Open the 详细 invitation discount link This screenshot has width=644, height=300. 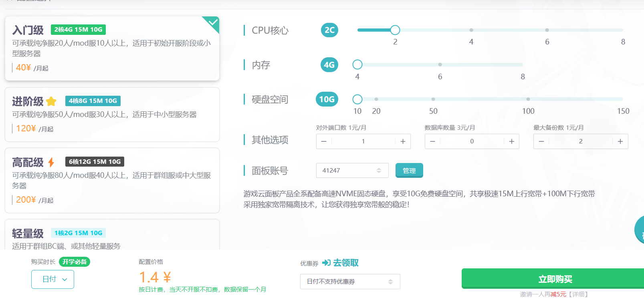[578, 294]
